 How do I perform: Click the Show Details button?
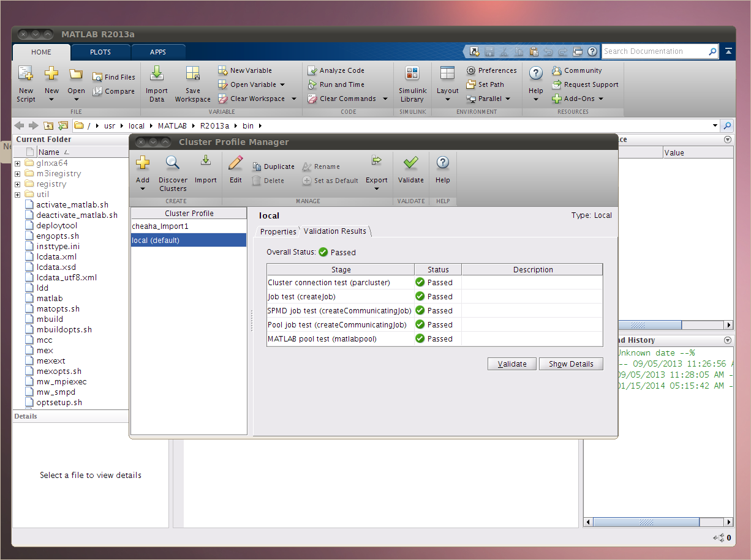tap(571, 364)
